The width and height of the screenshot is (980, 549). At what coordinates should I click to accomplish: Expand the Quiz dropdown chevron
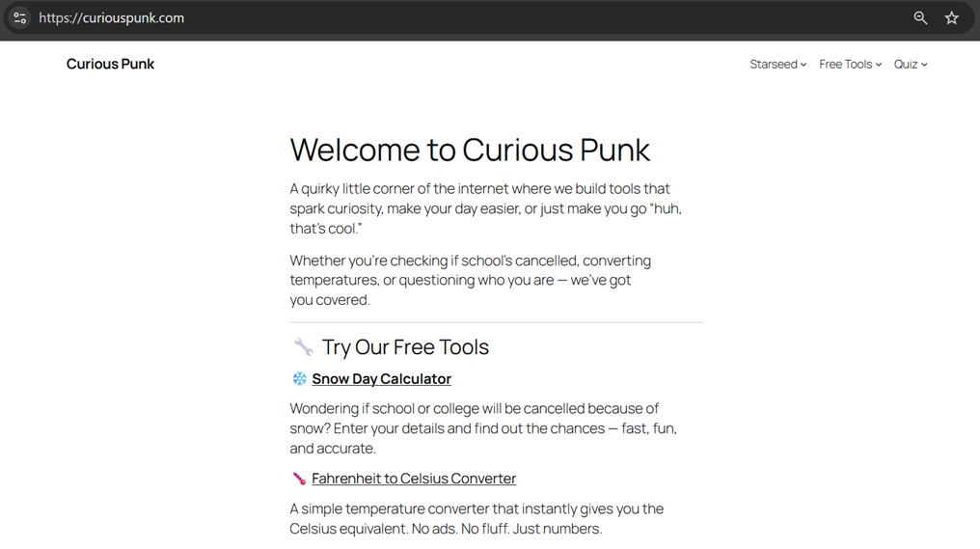tap(924, 65)
